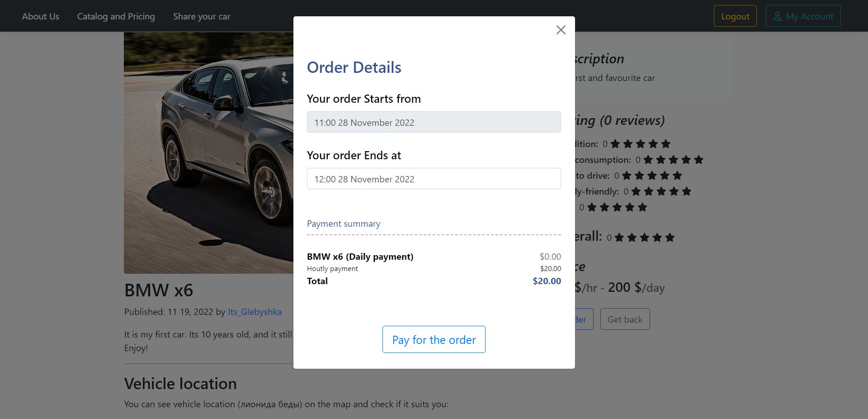868x419 pixels.
Task: Open the Its_Glebyshka author profile link
Action: pyautogui.click(x=255, y=312)
